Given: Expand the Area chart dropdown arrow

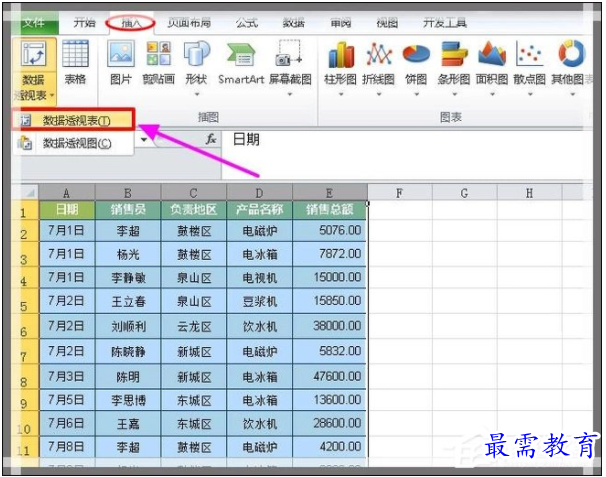Looking at the screenshot, I should click(492, 94).
